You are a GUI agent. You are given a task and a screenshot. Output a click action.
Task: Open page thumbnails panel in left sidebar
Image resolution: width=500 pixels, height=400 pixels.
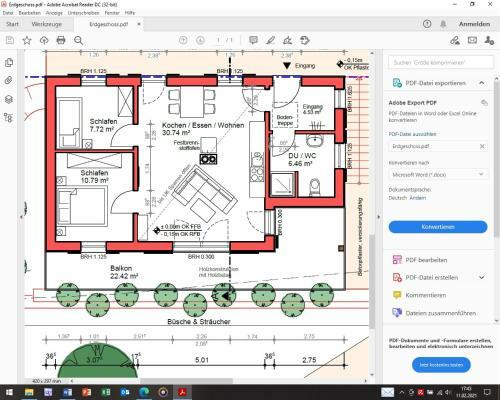(9, 62)
